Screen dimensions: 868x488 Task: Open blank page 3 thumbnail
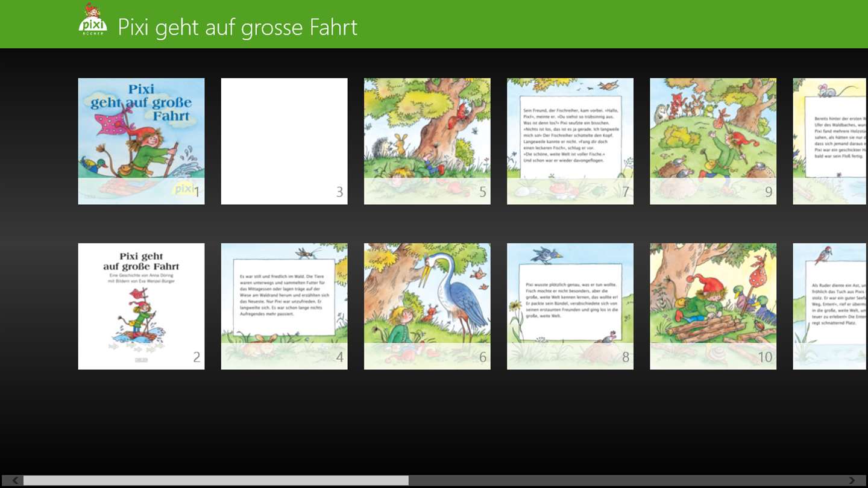pyautogui.click(x=284, y=141)
